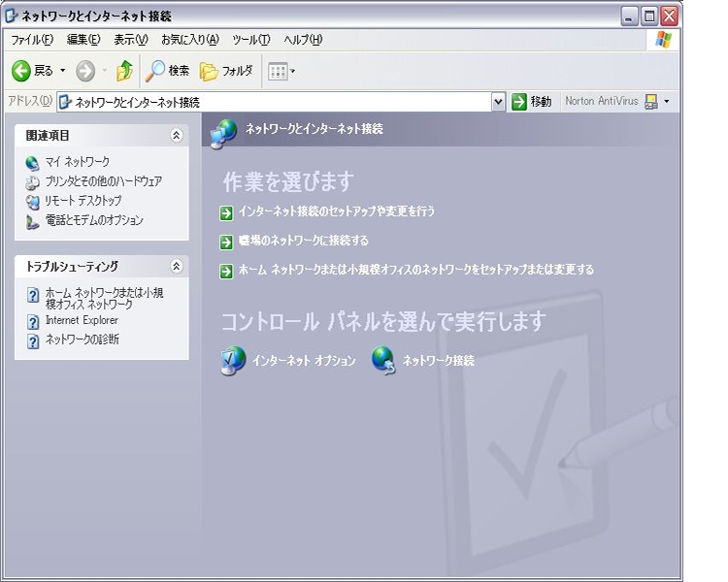Click the grey Forward arrow icon

(85, 71)
